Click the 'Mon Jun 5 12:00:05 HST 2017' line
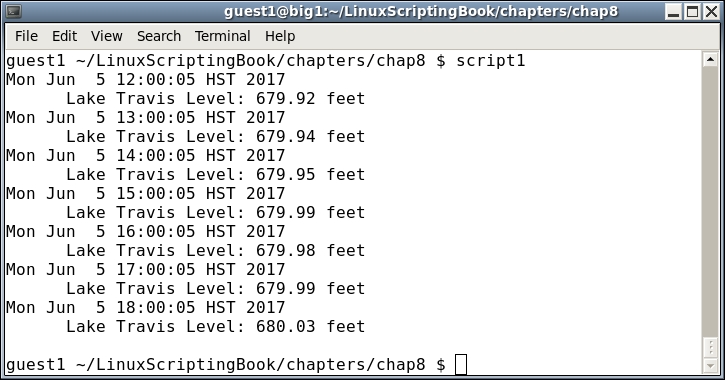Screen dimensions: 725x380 pyautogui.click(x=146, y=80)
